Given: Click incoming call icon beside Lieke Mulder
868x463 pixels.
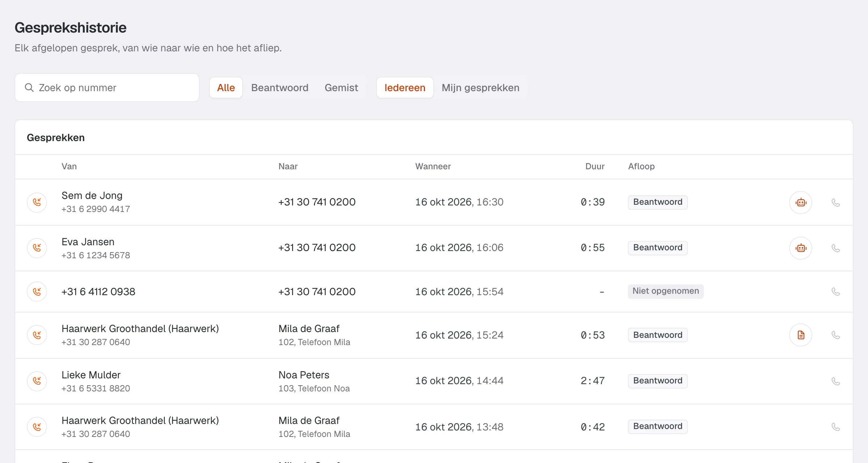Looking at the screenshot, I should 37,381.
